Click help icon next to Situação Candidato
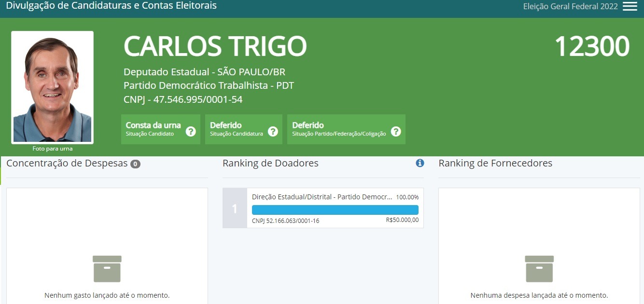This screenshot has height=304, width=644. click(191, 131)
